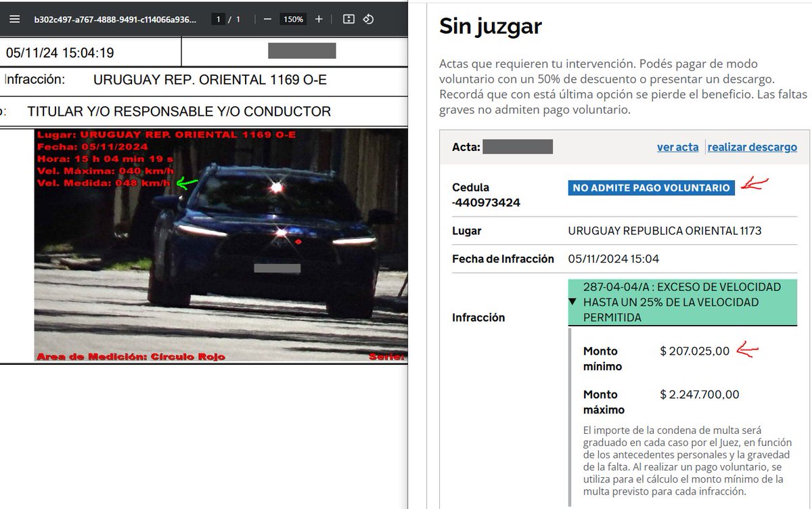The width and height of the screenshot is (812, 509).
Task: Select the infraction date 05/11/2024 15:04
Action: pos(614,259)
